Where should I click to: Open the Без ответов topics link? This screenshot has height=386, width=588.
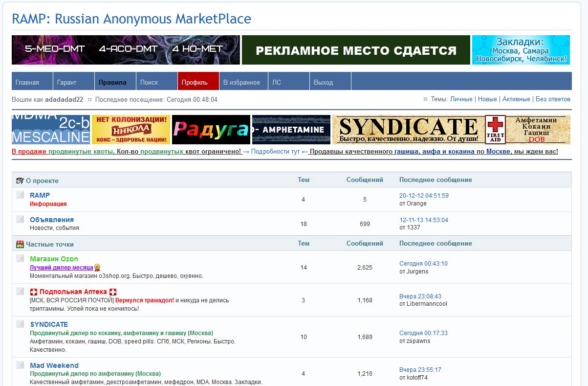point(553,99)
